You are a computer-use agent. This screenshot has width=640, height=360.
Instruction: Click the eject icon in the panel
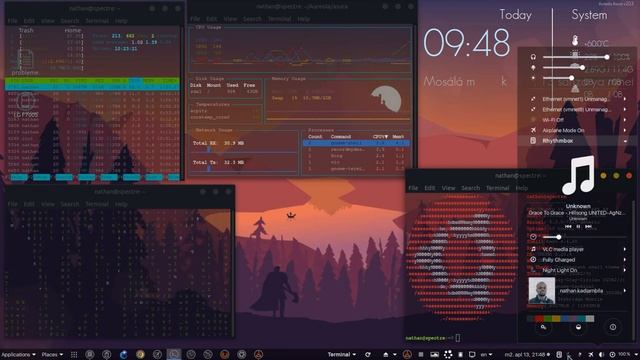tap(386, 354)
